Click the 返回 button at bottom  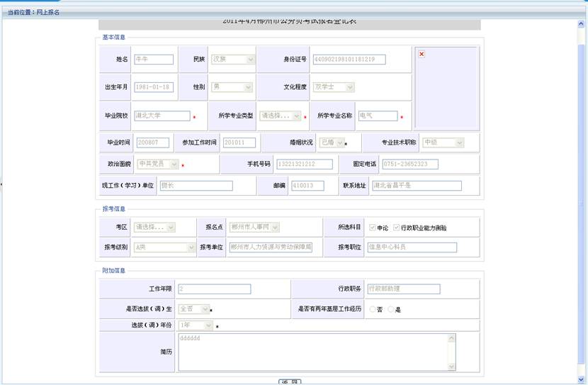pos(290,381)
